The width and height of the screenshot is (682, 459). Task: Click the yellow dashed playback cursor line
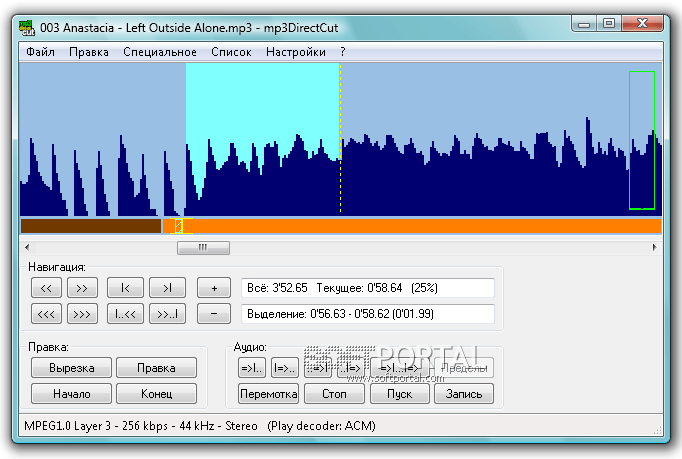pyautogui.click(x=340, y=138)
